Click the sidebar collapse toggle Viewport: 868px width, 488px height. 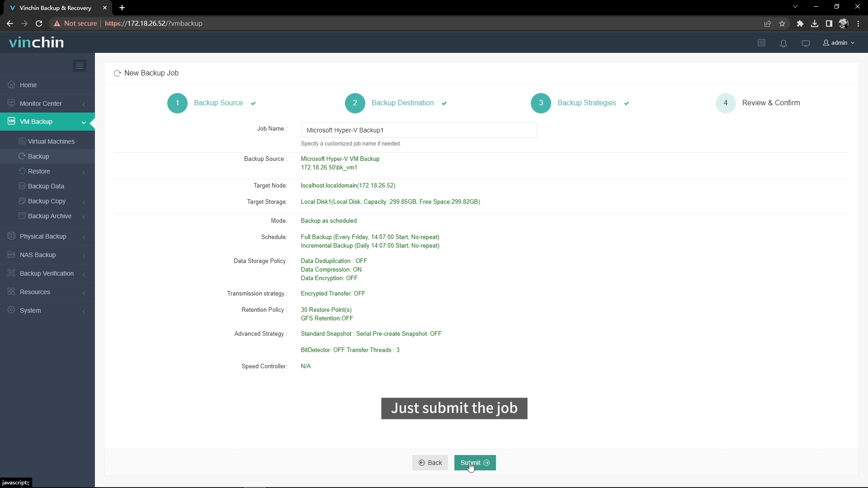point(79,66)
